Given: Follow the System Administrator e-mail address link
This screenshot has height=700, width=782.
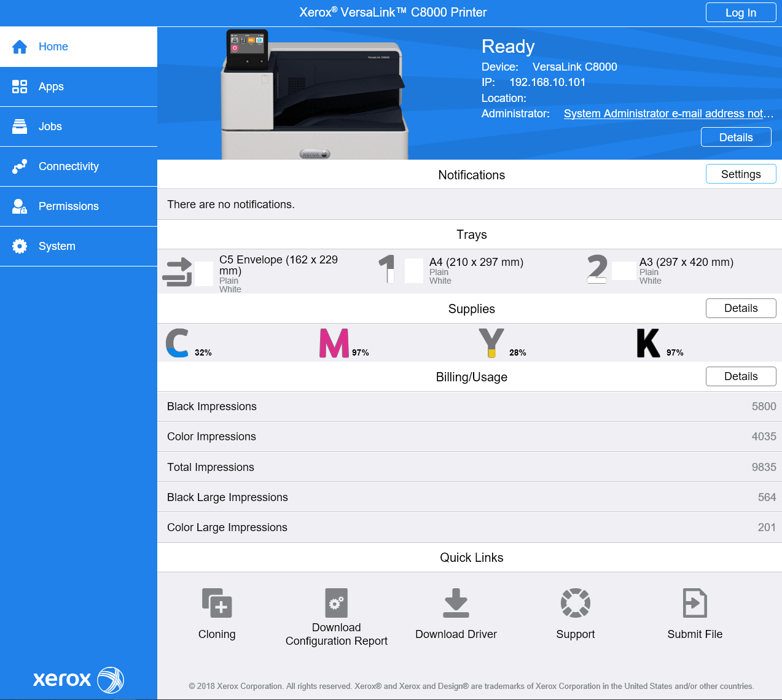Looking at the screenshot, I should 668,114.
